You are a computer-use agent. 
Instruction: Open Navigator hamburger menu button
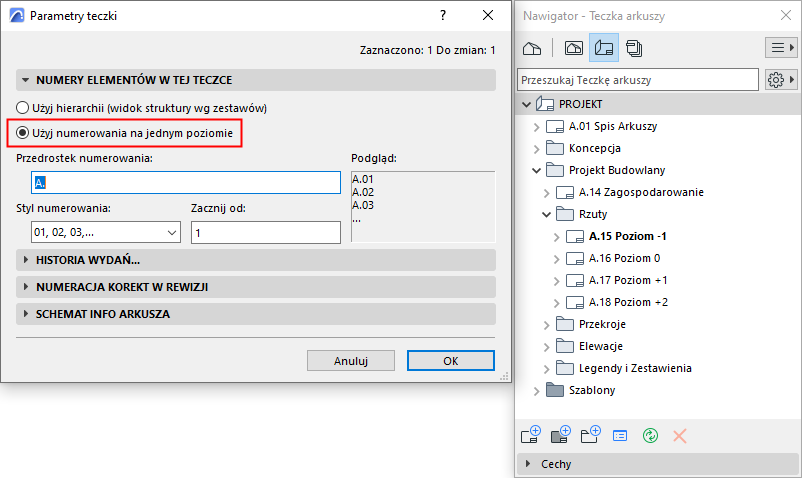[x=781, y=48]
